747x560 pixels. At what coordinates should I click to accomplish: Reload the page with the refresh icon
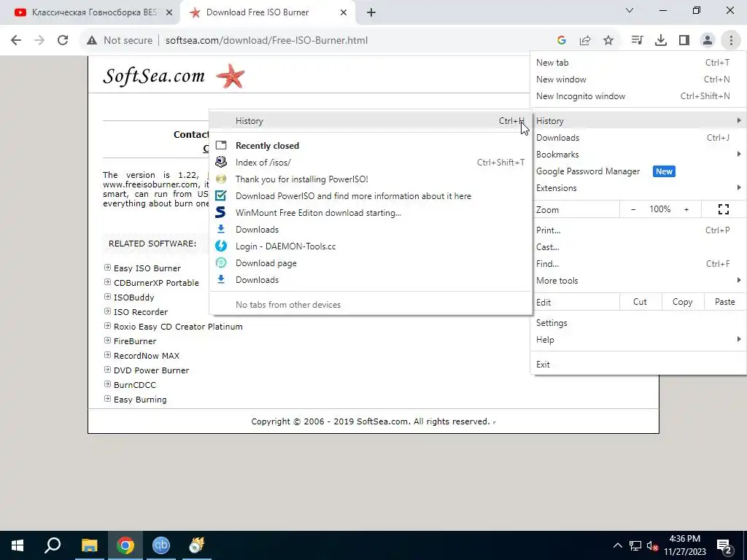tap(63, 41)
